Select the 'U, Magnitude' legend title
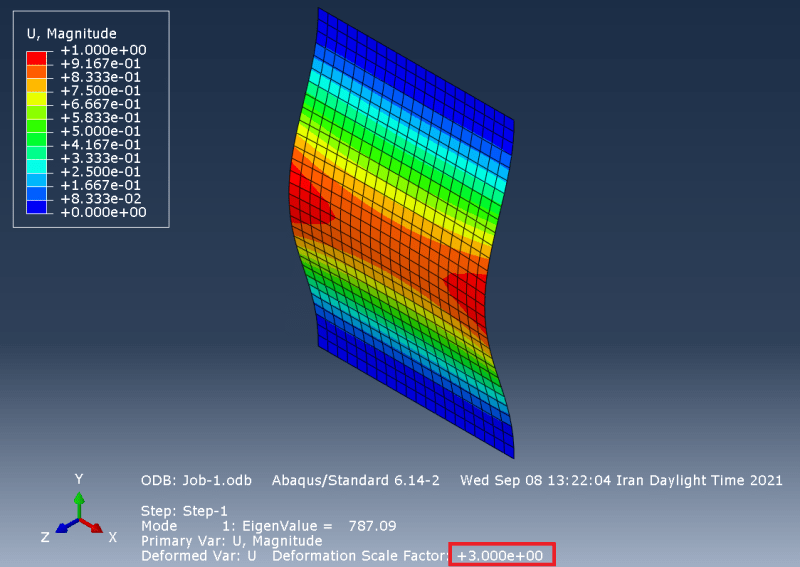The image size is (800, 567). (71, 34)
